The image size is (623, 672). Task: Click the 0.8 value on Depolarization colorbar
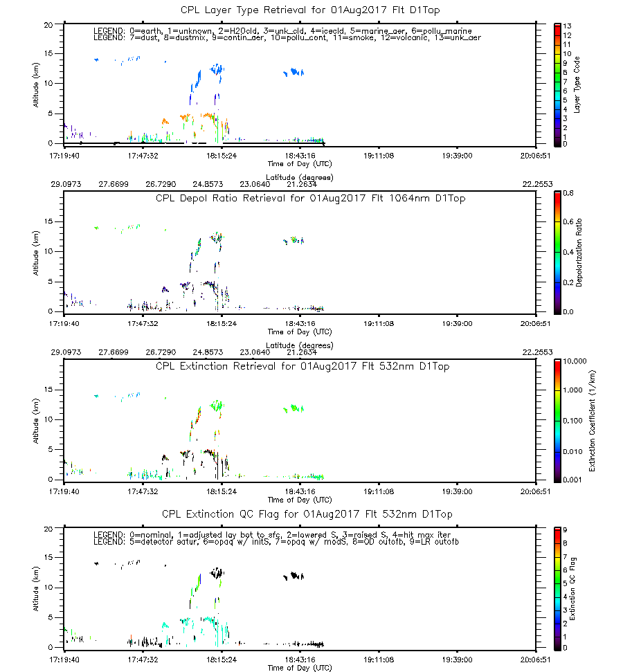click(x=568, y=193)
